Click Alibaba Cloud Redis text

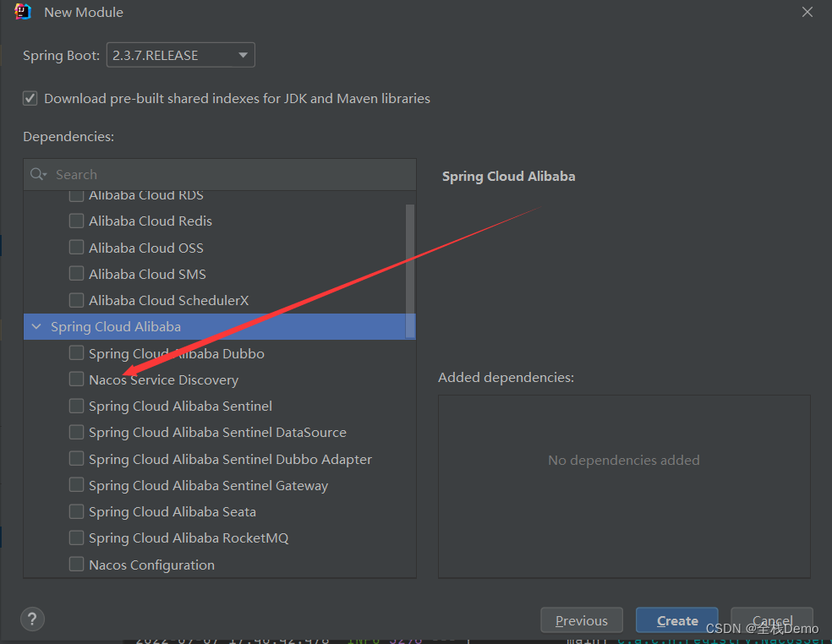pyautogui.click(x=151, y=221)
